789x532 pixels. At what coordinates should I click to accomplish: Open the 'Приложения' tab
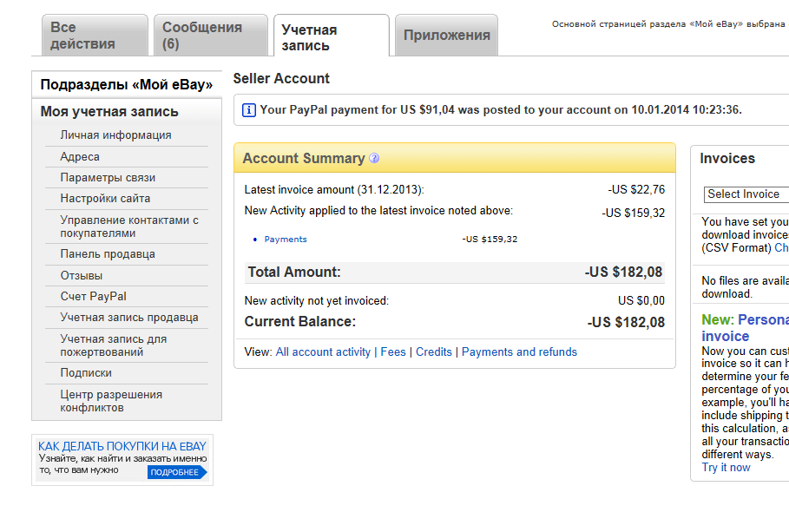447,36
